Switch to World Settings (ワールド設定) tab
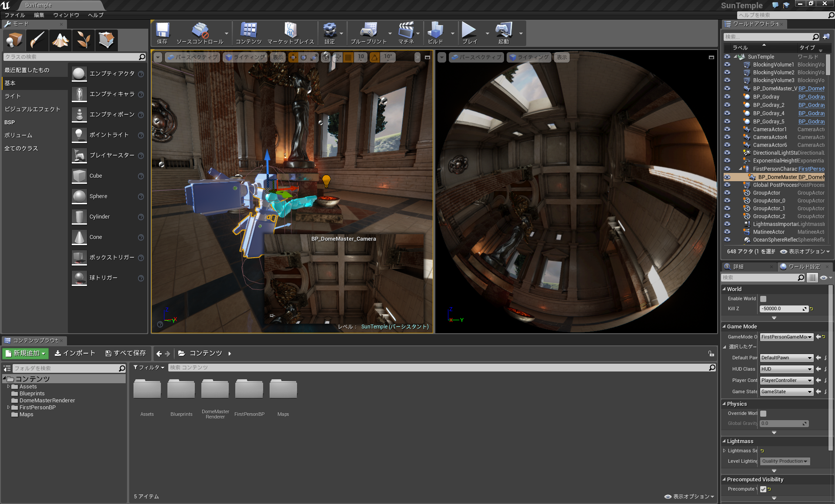 (804, 267)
